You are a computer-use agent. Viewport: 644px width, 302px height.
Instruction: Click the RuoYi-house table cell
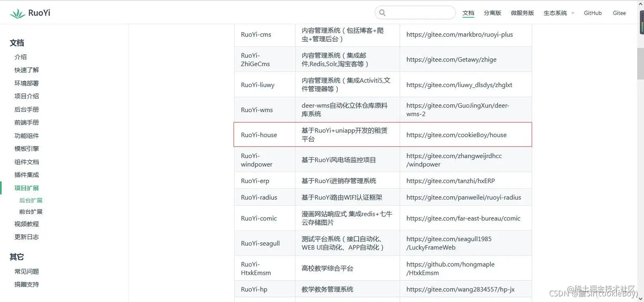tap(264, 135)
